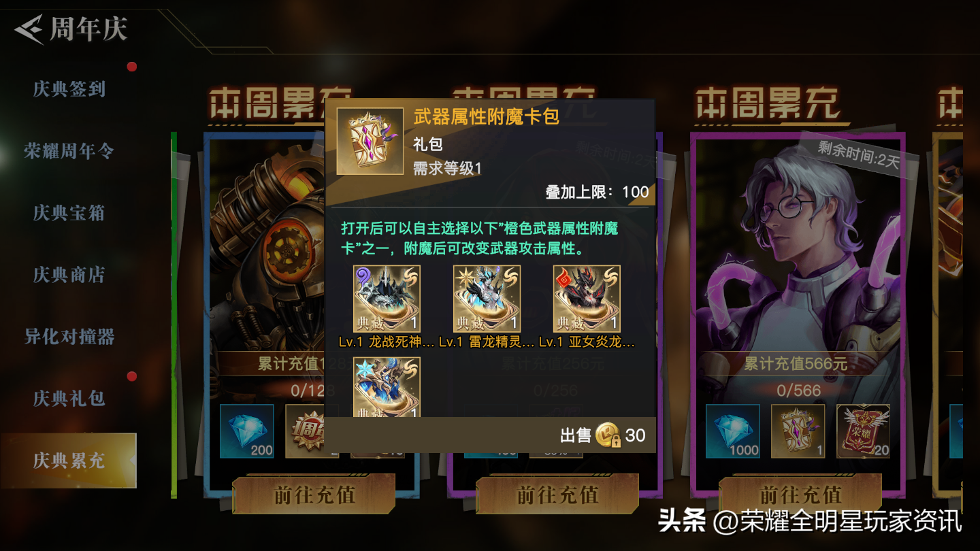980x551 pixels.
Task: Click the 1000 diamond reward icon
Action: pos(733,431)
